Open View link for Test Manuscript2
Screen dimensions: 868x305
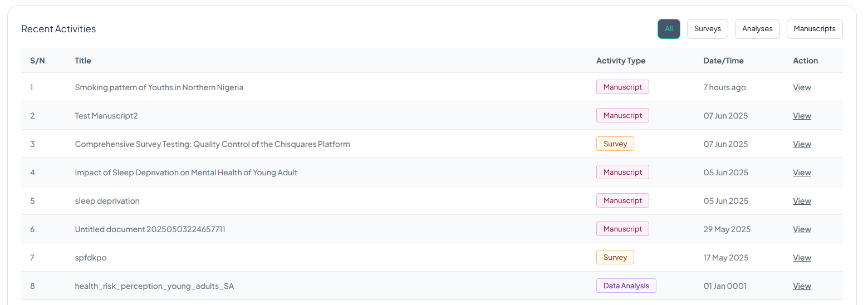point(802,116)
